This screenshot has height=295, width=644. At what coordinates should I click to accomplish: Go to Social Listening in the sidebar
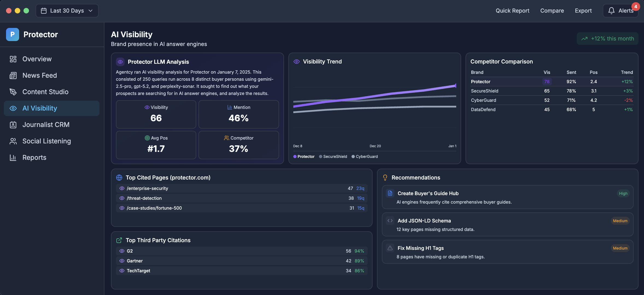(46, 141)
